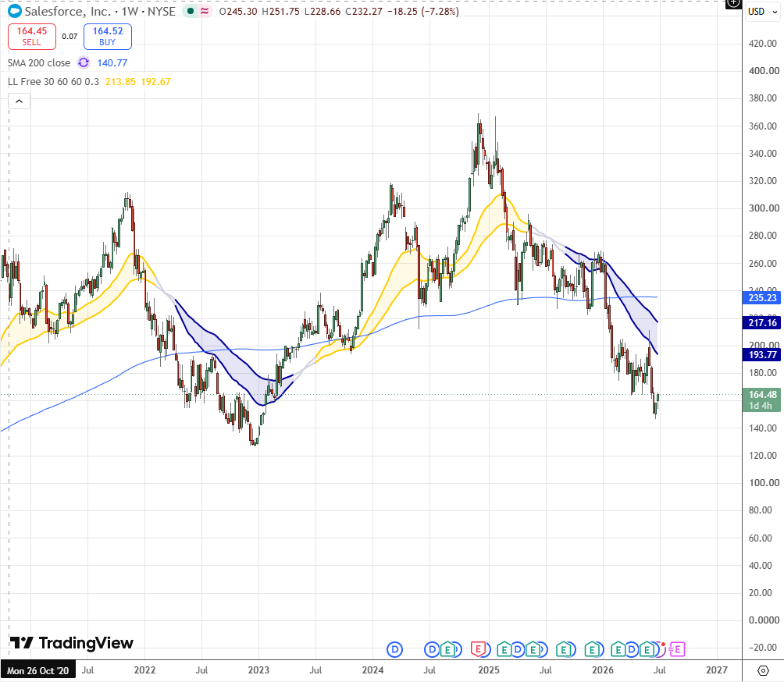Open the USD currency dropdown

(x=762, y=12)
